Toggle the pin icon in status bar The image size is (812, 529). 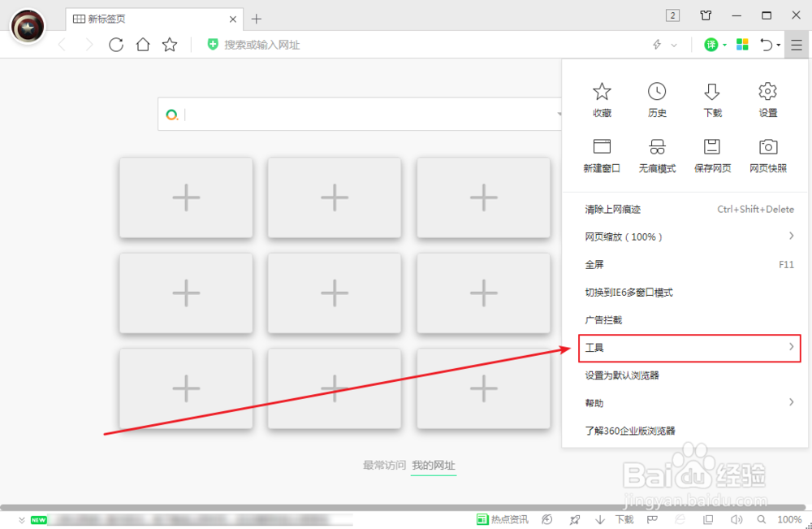point(575,519)
